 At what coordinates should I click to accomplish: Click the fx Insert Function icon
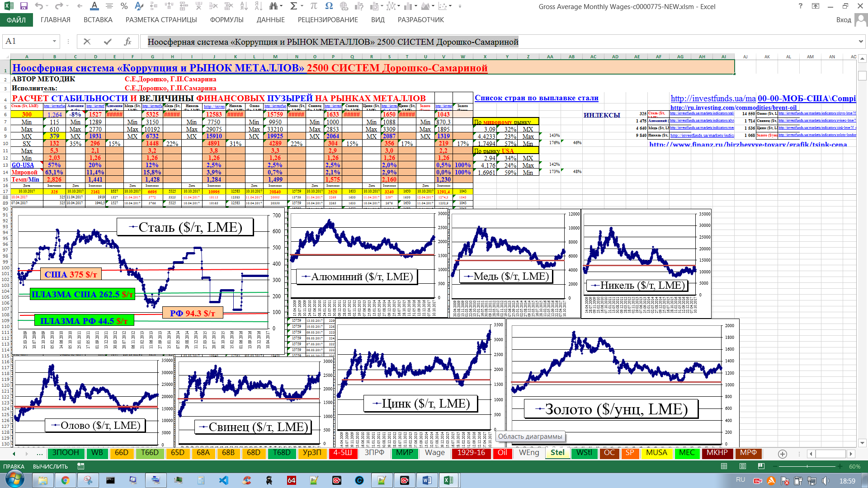pos(127,42)
